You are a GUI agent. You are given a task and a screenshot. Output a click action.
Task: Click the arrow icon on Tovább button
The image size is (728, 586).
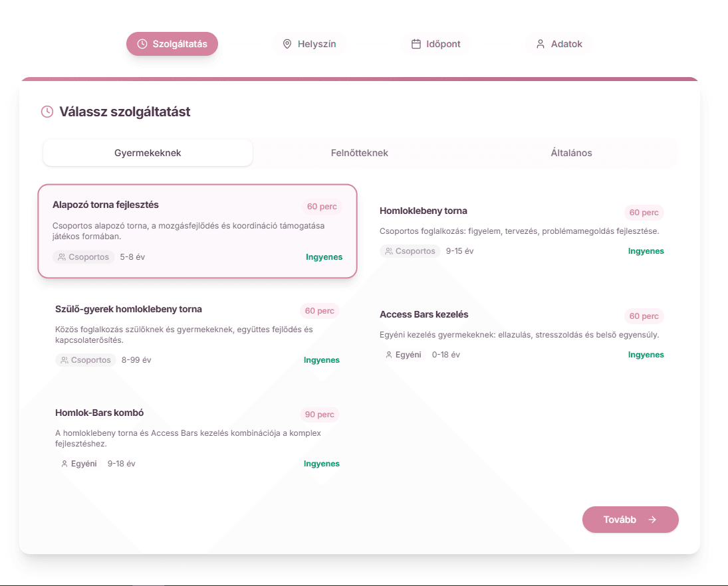(652, 520)
